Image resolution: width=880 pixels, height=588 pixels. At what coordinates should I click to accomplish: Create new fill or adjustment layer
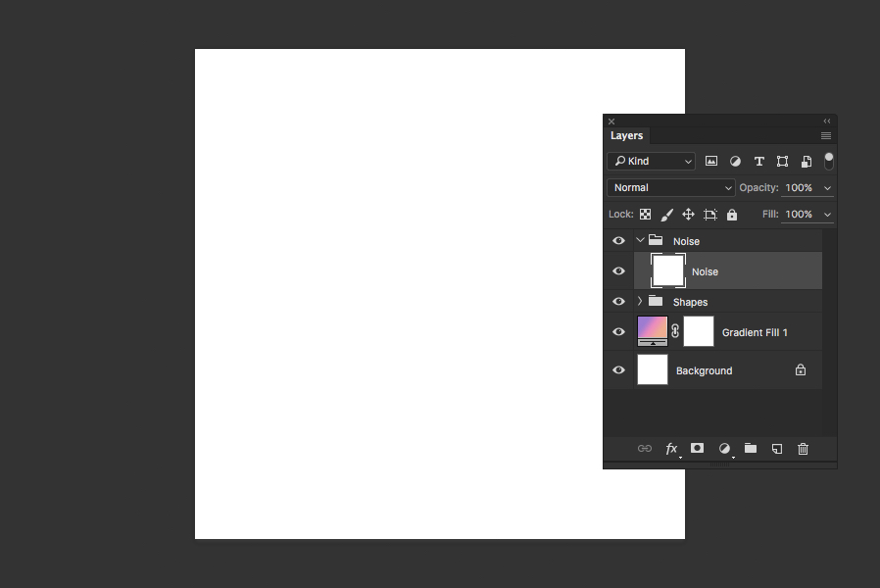coord(724,448)
